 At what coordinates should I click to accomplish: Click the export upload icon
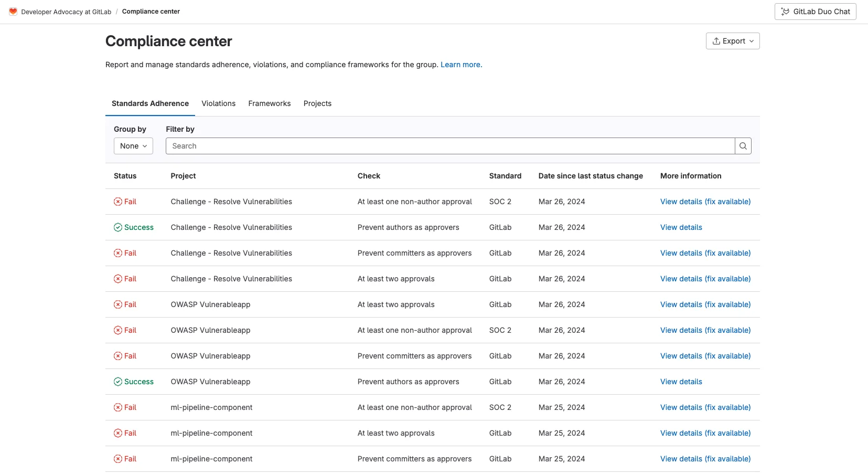pos(717,40)
